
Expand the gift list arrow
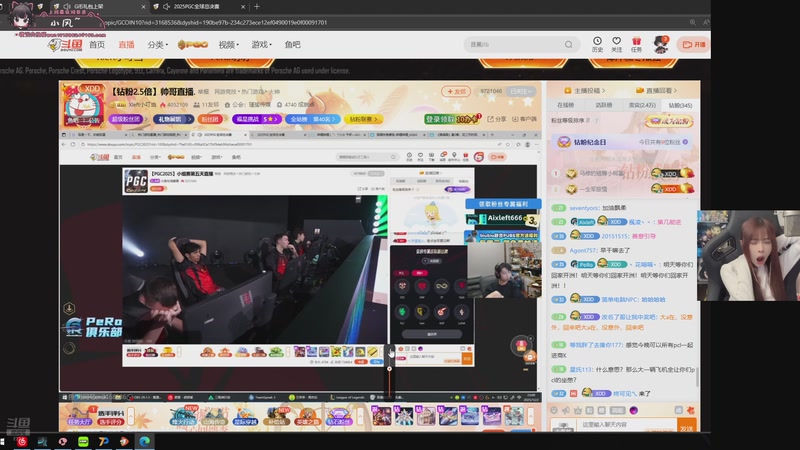[531, 416]
